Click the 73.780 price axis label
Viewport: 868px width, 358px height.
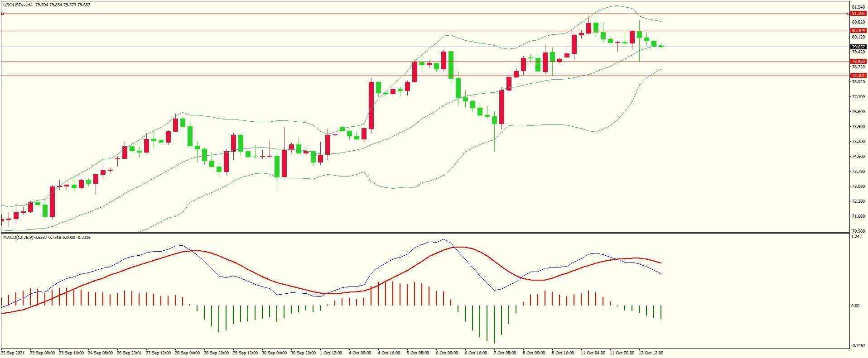[858, 172]
